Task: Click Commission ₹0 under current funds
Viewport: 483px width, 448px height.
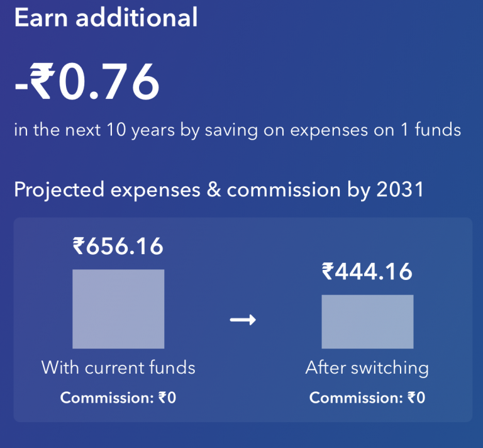Action: pos(118,398)
